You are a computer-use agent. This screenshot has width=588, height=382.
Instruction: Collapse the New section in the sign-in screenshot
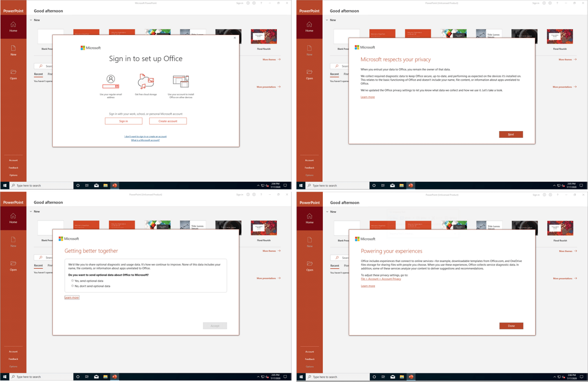click(x=31, y=20)
